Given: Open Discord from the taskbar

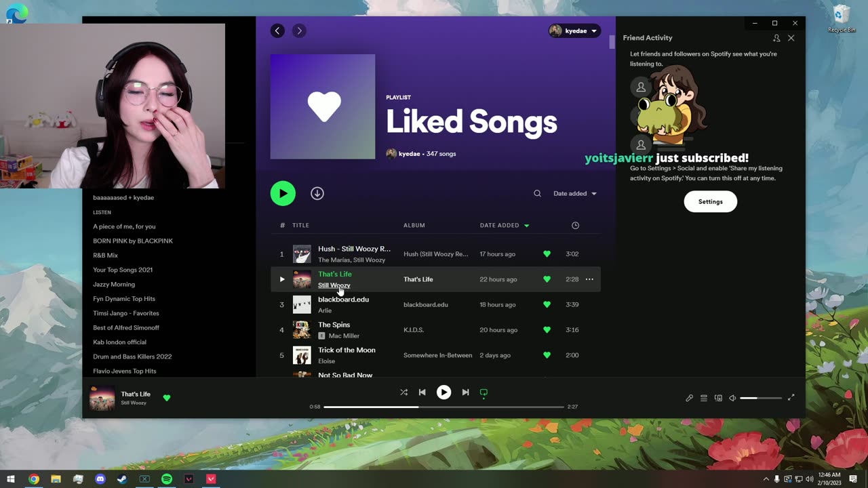Looking at the screenshot, I should (x=100, y=479).
